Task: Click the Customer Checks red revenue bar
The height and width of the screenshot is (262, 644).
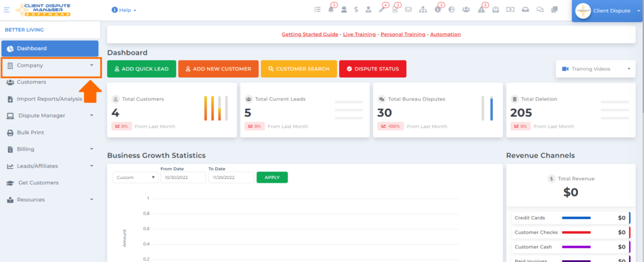Action: coord(576,232)
